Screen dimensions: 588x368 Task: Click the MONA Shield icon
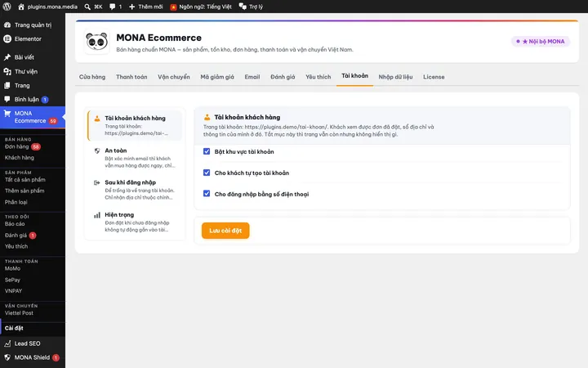coord(7,357)
